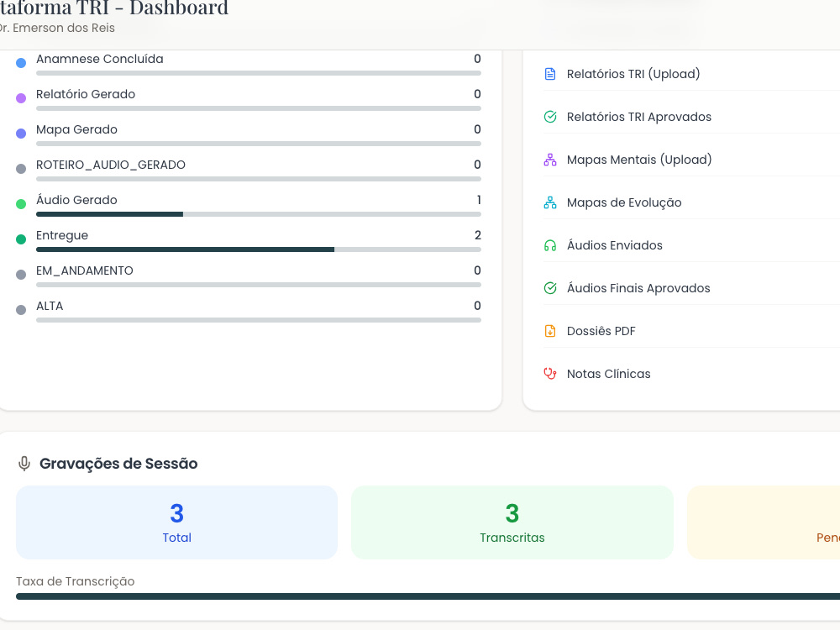Click the Total recordings card
Image resolution: width=840 pixels, height=630 pixels.
176,522
